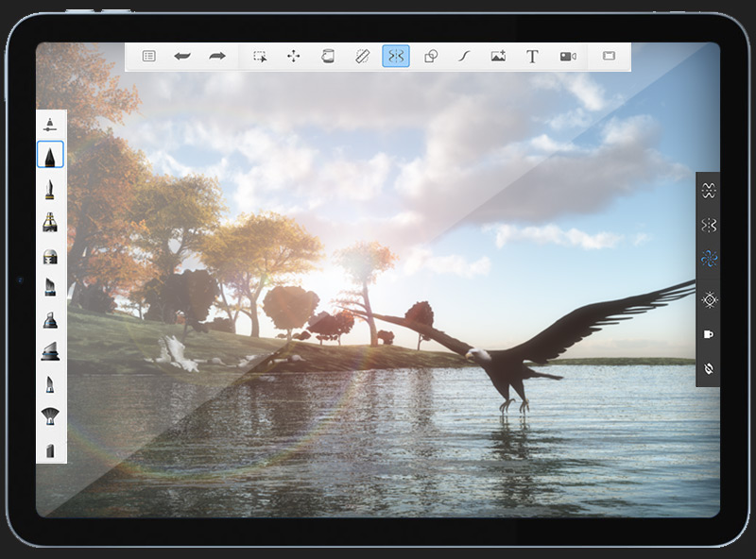Screen dimensions: 756x559
Task: Open the main menu list icon
Action: [148, 57]
